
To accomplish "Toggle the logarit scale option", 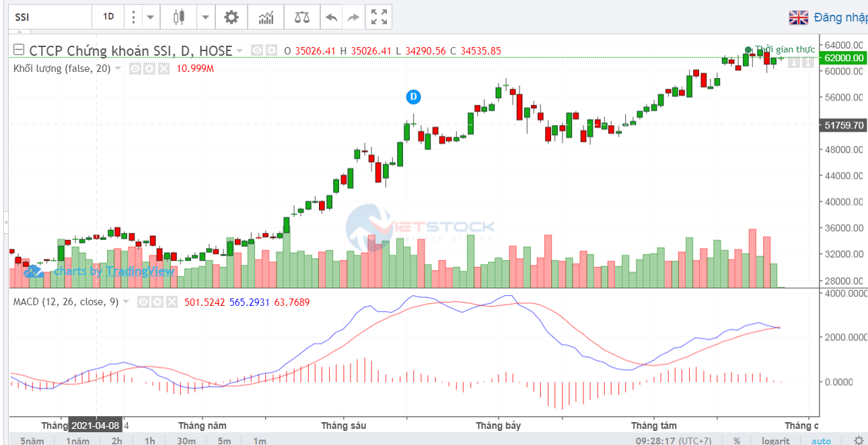I will (x=776, y=440).
